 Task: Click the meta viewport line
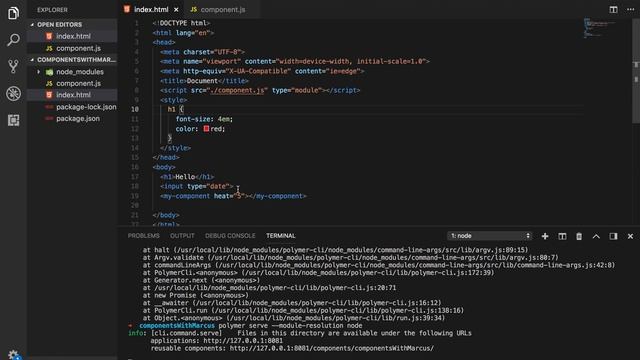point(295,62)
